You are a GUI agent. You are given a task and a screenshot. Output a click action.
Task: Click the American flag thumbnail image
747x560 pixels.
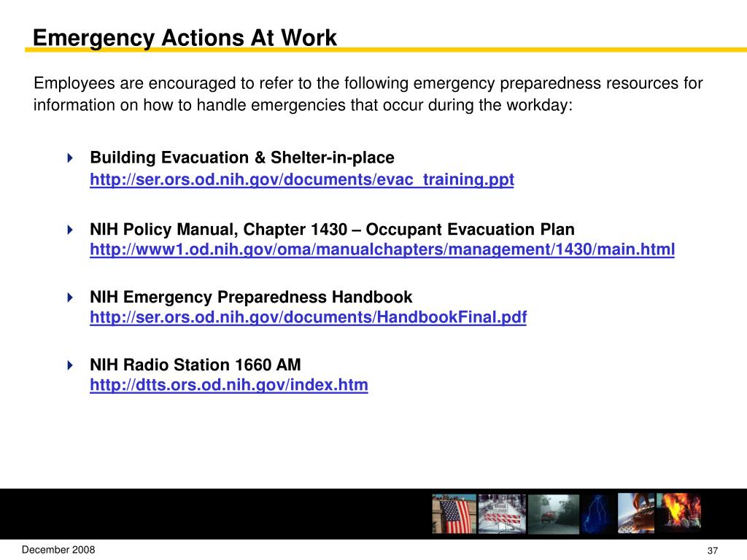click(454, 514)
